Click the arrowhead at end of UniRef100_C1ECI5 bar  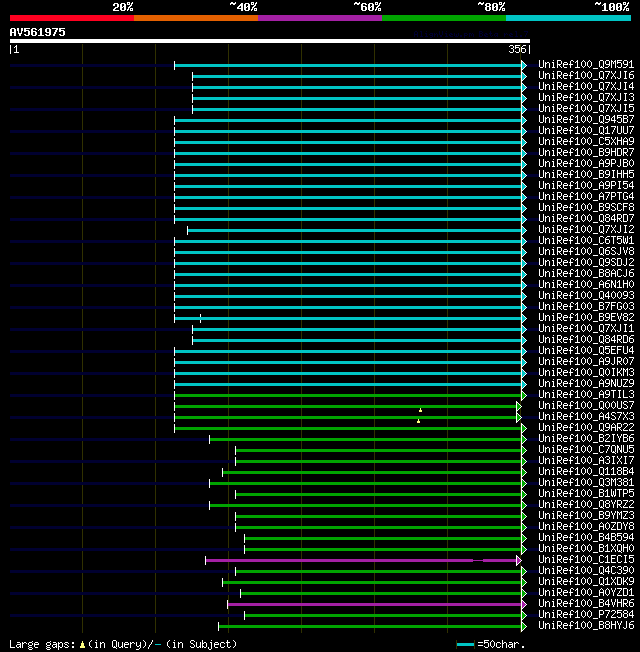[519, 561]
